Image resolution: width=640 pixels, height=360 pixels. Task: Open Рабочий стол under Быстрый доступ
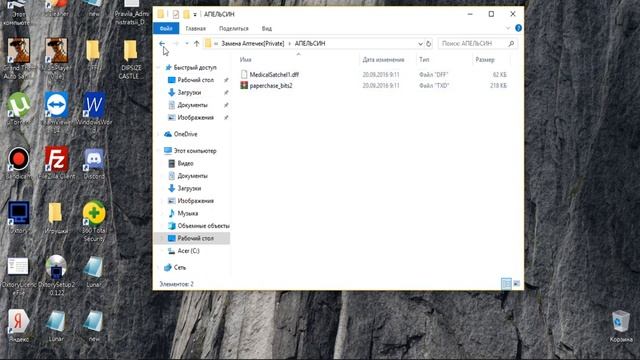[195, 80]
